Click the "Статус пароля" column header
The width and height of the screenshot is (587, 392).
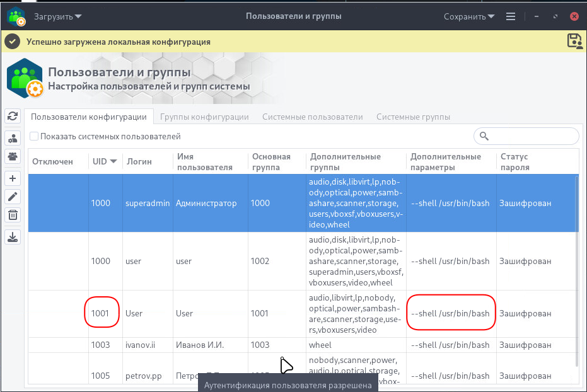pyautogui.click(x=514, y=161)
